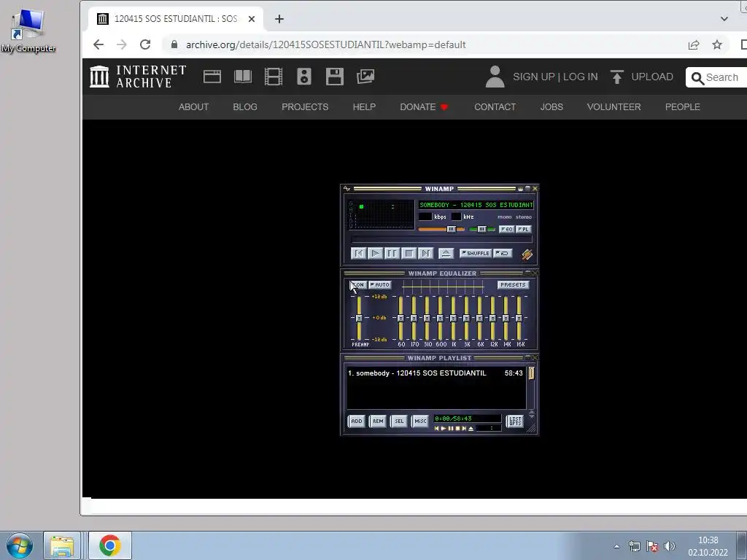Toggle repeat mode in Winamp

click(x=503, y=253)
